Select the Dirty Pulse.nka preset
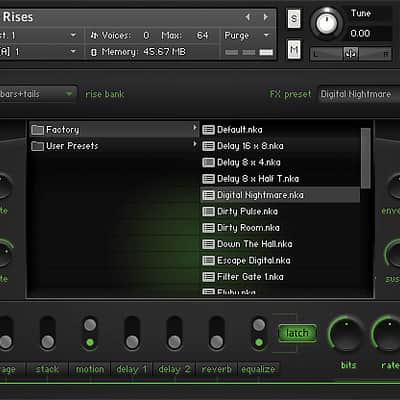This screenshot has width=400, height=400. click(x=280, y=211)
